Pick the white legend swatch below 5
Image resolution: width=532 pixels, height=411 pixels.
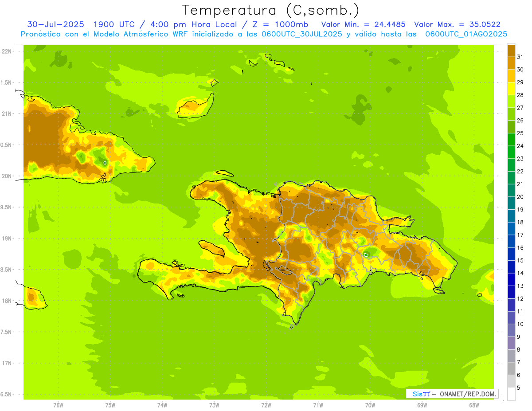[x=511, y=394]
